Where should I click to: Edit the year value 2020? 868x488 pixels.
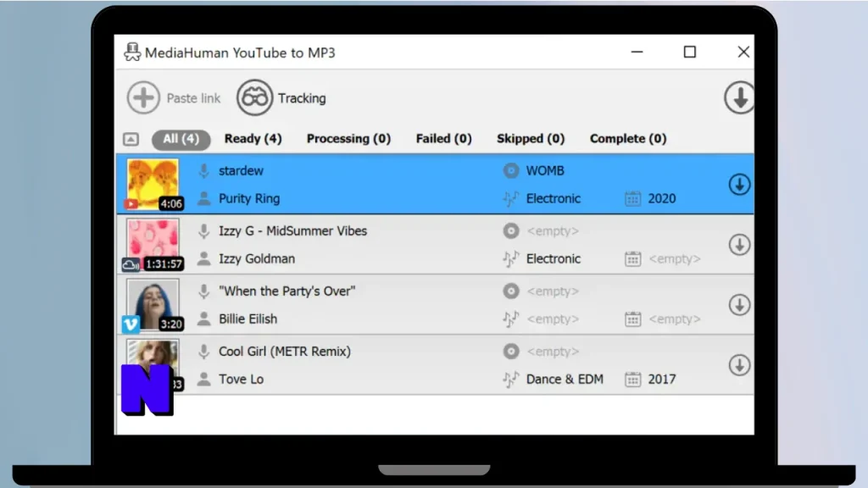tap(662, 198)
